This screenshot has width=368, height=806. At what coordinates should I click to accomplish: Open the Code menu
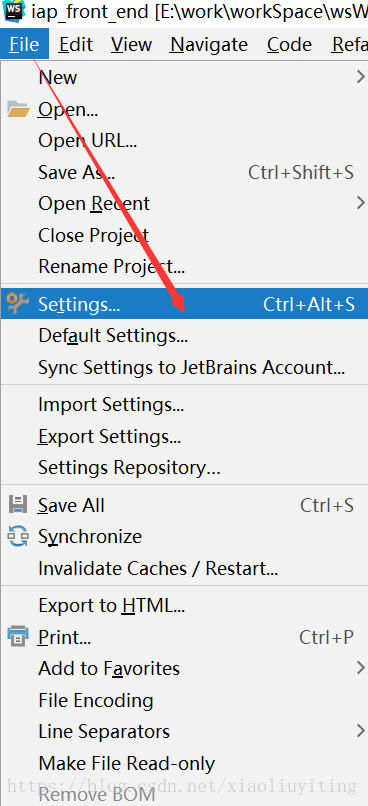287,45
